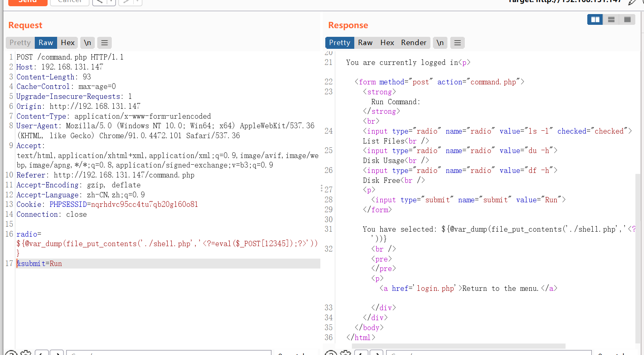
Task: Focus the Request search input field
Action: click(x=169, y=353)
